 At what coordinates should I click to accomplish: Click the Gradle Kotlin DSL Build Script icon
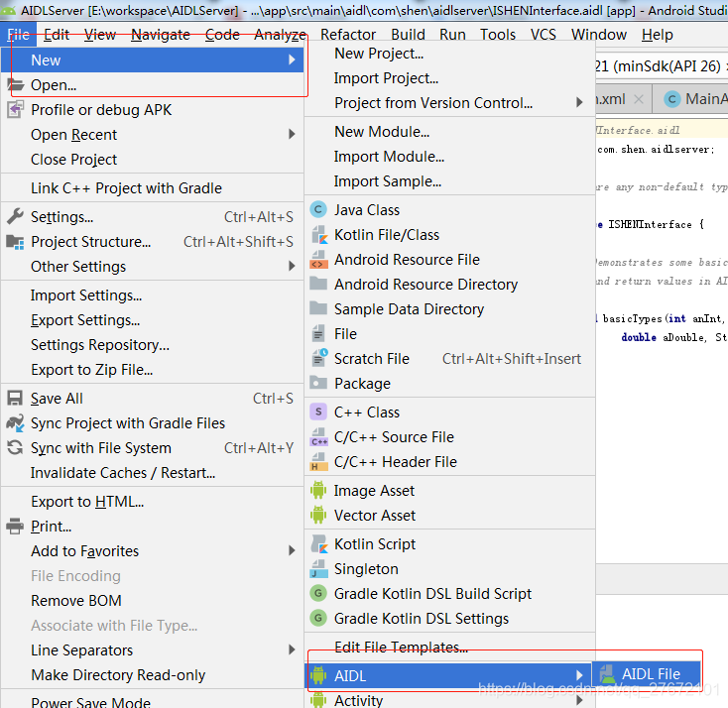(318, 593)
